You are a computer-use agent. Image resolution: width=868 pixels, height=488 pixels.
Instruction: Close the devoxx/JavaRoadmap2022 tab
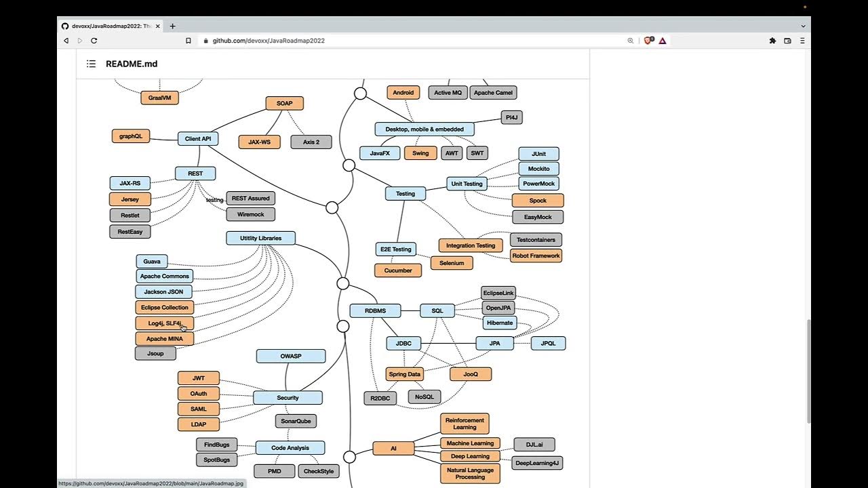[158, 26]
